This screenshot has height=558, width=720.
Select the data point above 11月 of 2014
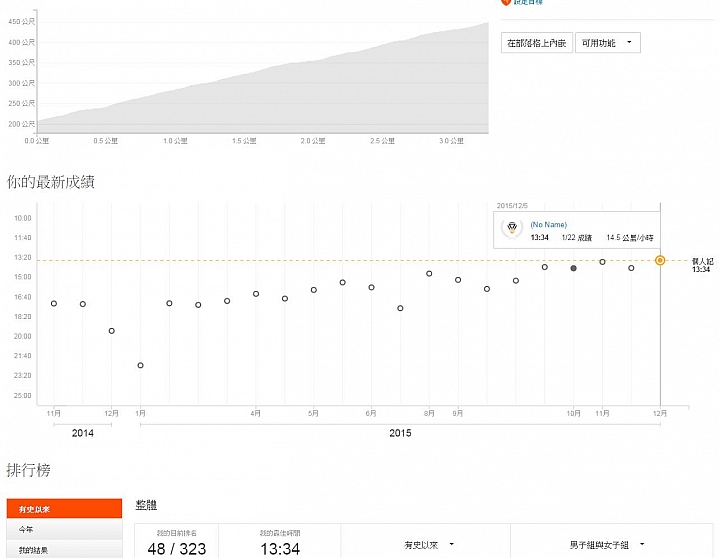(x=54, y=304)
